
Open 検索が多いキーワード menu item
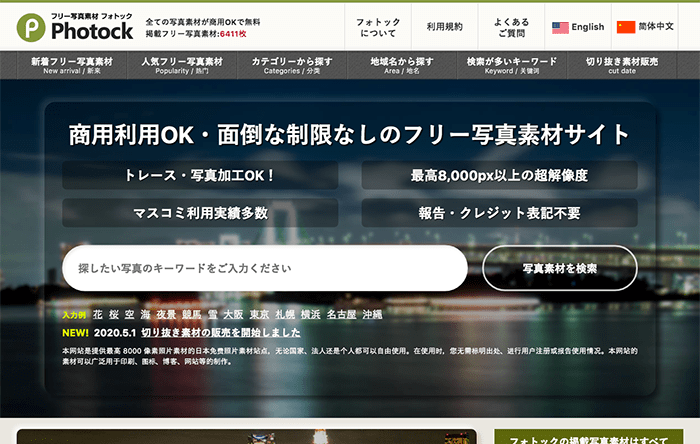pyautogui.click(x=512, y=65)
